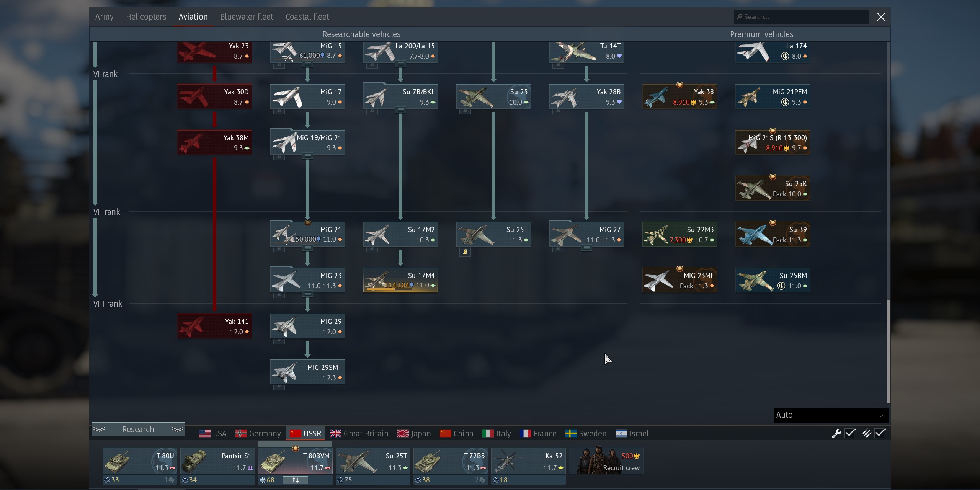980x490 pixels.
Task: Expand the MiG-27 vehicle group
Action: [586, 248]
